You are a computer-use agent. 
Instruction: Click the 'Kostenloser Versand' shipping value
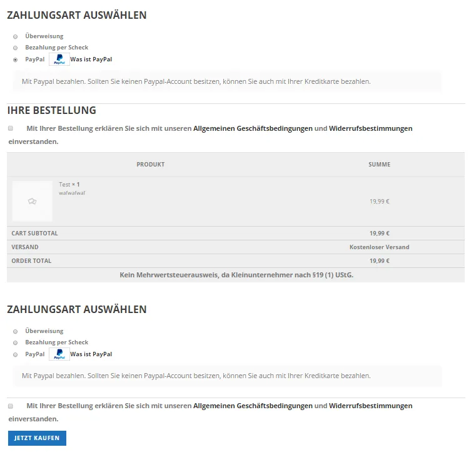380,247
